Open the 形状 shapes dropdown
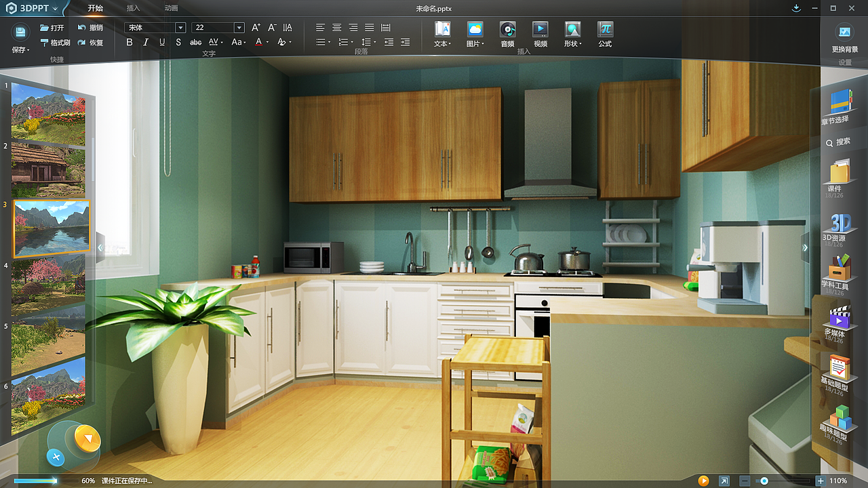The width and height of the screenshot is (868, 488). click(572, 34)
